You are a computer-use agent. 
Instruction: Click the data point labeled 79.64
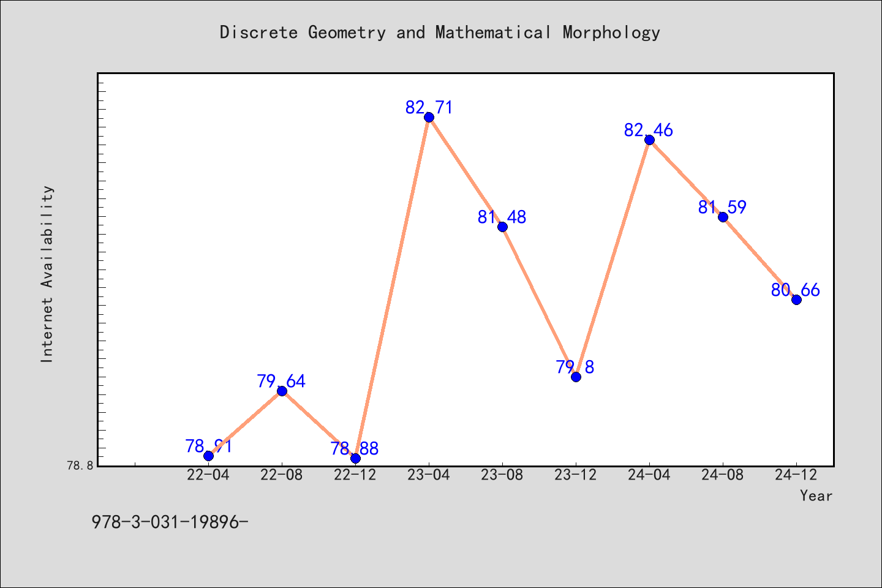tap(282, 391)
